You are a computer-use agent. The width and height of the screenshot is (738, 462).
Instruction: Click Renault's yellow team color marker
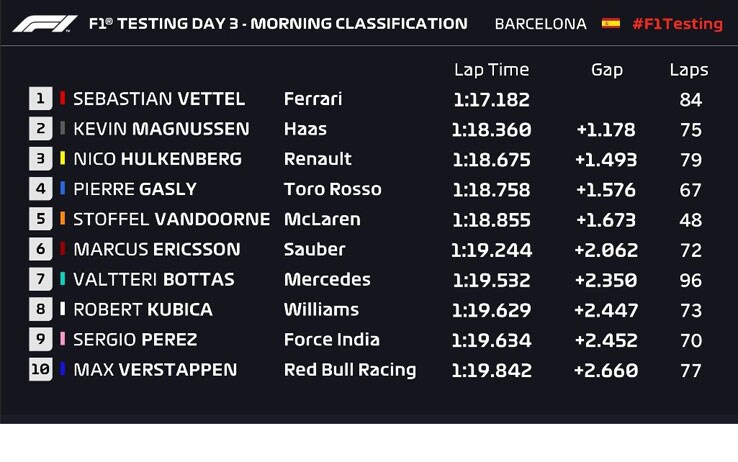(x=63, y=159)
